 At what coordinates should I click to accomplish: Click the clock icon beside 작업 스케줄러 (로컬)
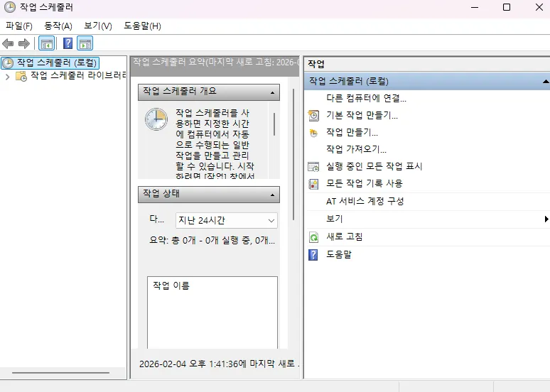[x=8, y=63]
